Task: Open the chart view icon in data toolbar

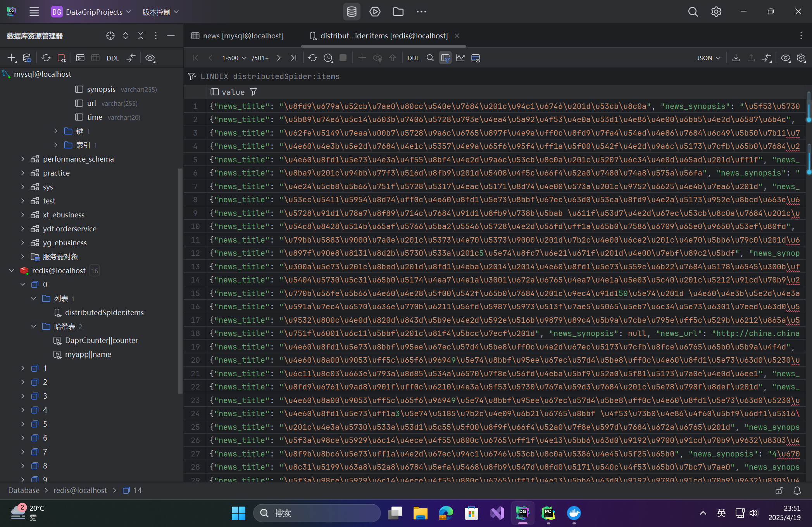Action: point(460,58)
